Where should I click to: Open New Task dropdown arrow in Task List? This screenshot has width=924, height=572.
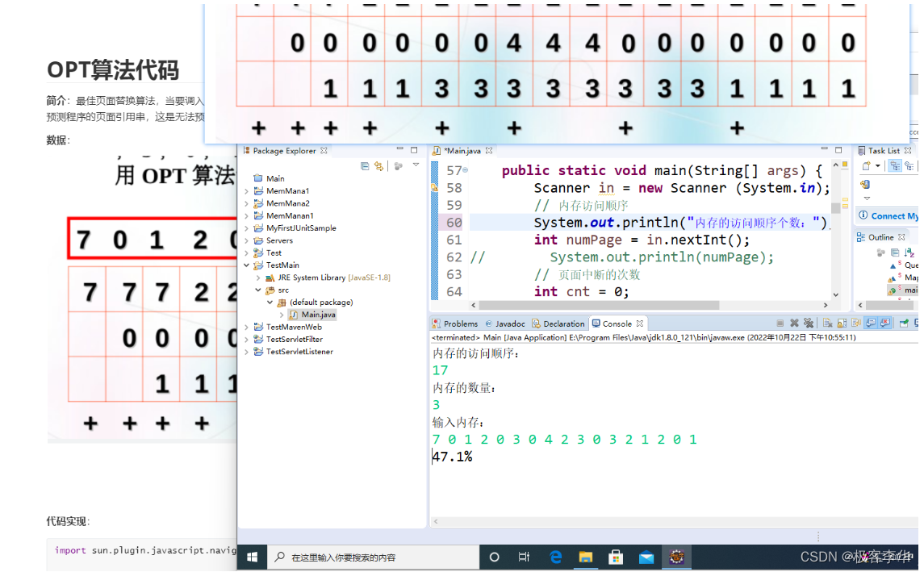(x=878, y=166)
